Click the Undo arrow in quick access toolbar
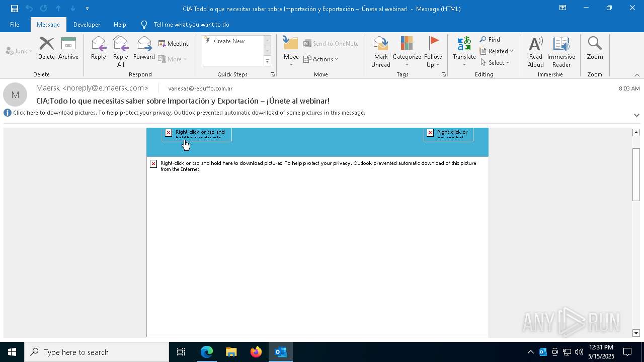The width and height of the screenshot is (644, 362). pyautogui.click(x=29, y=9)
